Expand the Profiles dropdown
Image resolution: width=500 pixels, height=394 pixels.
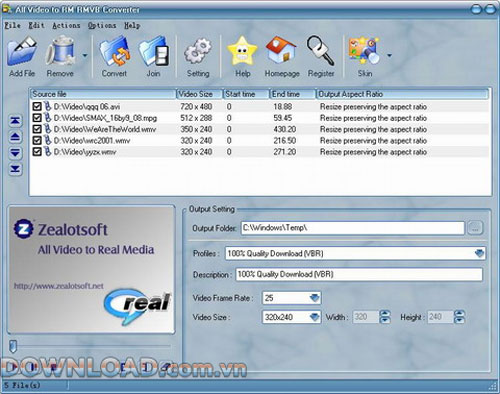click(479, 253)
